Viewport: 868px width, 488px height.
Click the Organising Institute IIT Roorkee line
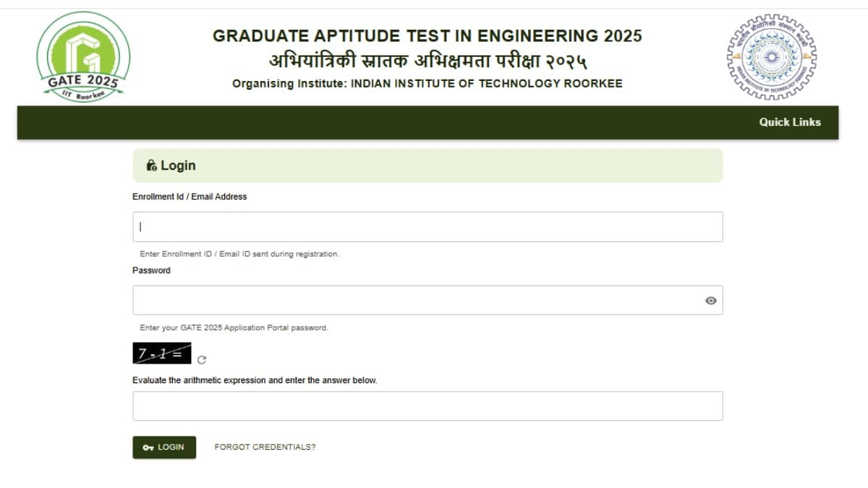pos(427,84)
